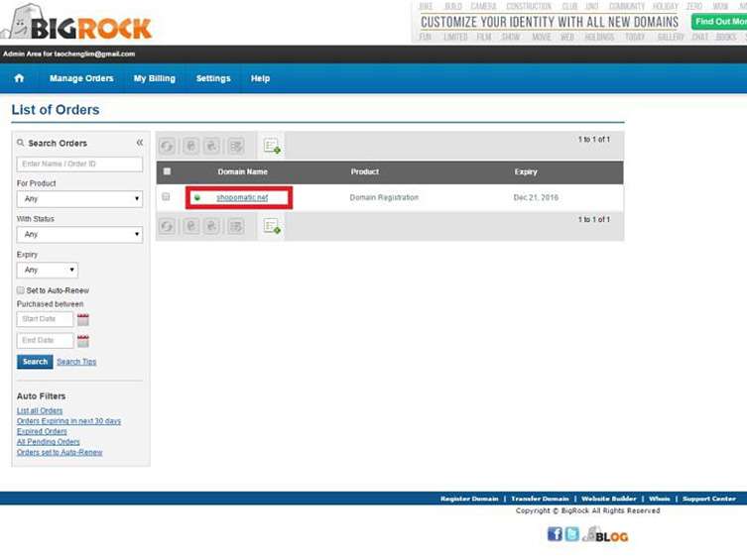Click the Expired Orders filter
The height and width of the screenshot is (560, 747).
42,431
